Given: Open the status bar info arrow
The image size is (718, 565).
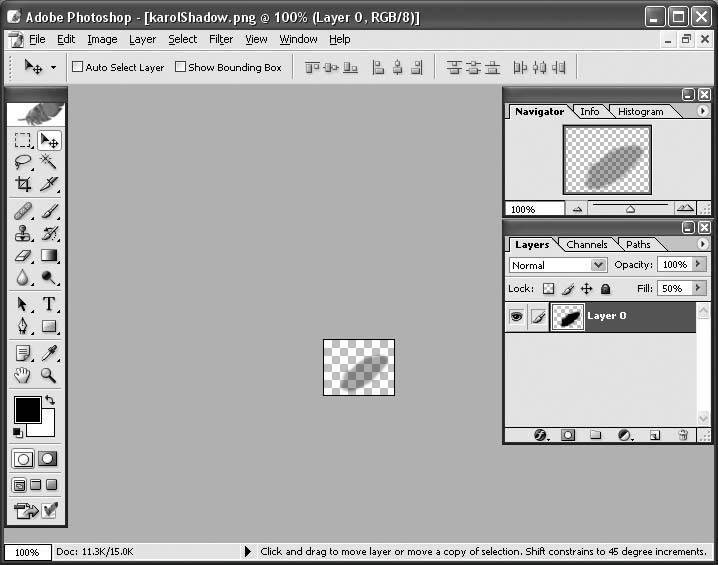Looking at the screenshot, I should pyautogui.click(x=248, y=551).
